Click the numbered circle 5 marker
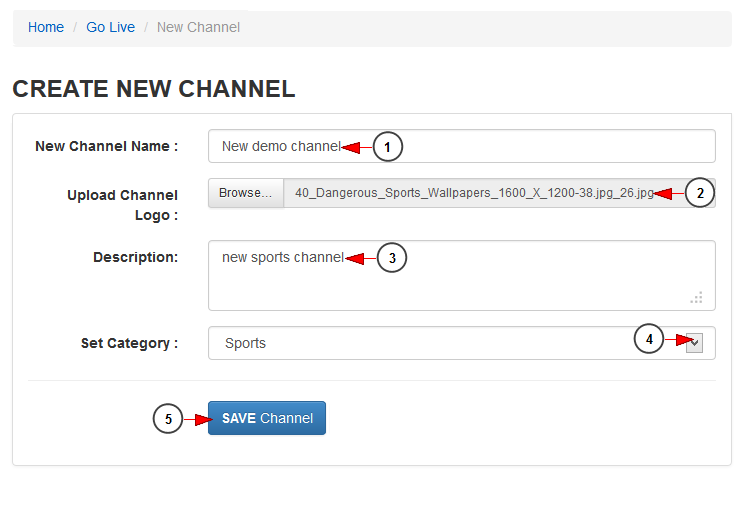This screenshot has width=743, height=505. coord(168,419)
